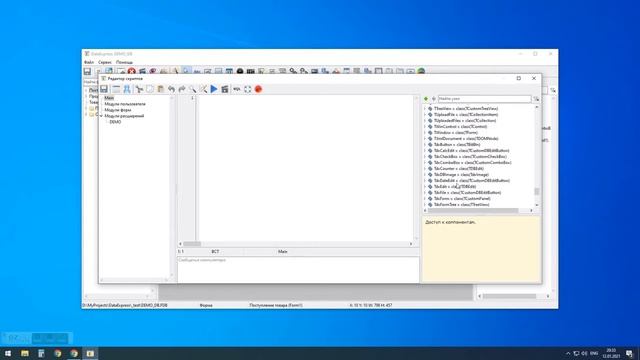Screen dimensions: 640x360
Task: Click the filter icon right of search field
Action: pos(536,99)
